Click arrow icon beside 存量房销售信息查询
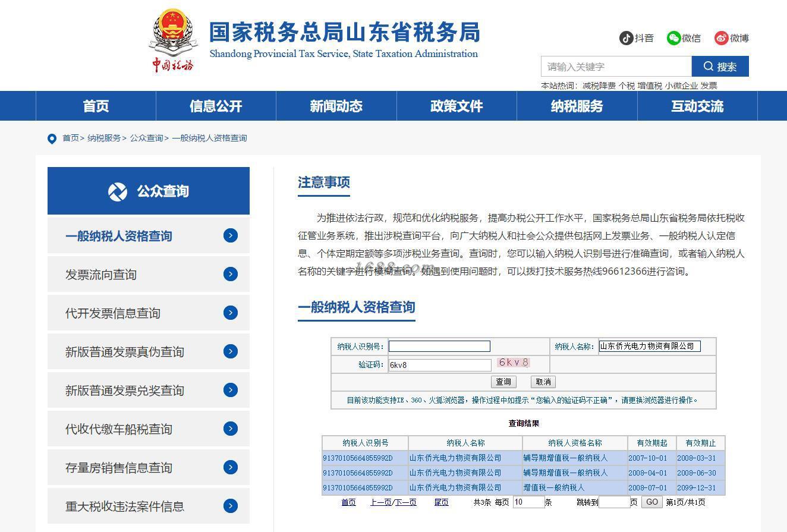 click(231, 467)
